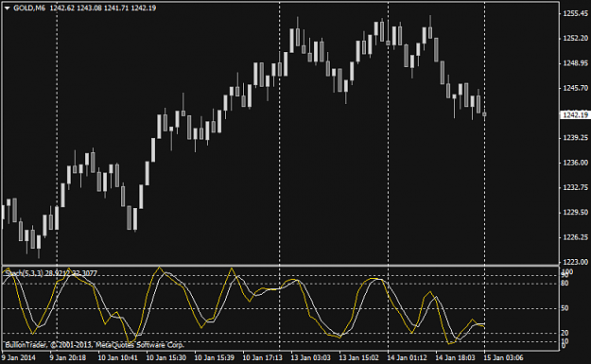This screenshot has height=364, width=591.
Task: Click the 1252.20 price axis label
Action: tap(575, 38)
